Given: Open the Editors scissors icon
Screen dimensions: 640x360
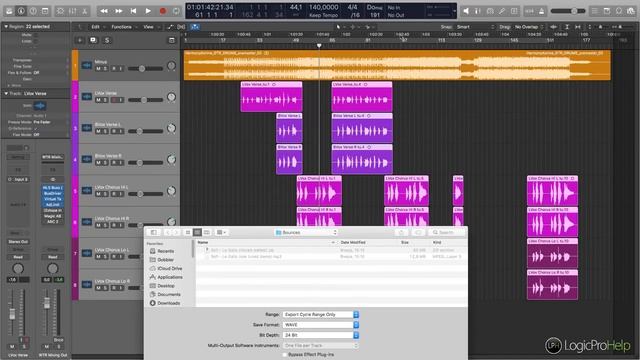Looking at the screenshot, I should click(x=85, y=11).
